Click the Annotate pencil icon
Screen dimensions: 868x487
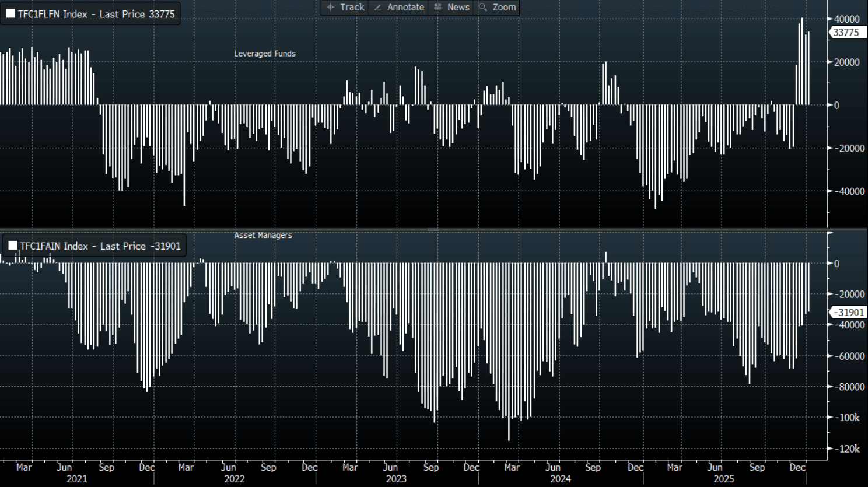378,8
